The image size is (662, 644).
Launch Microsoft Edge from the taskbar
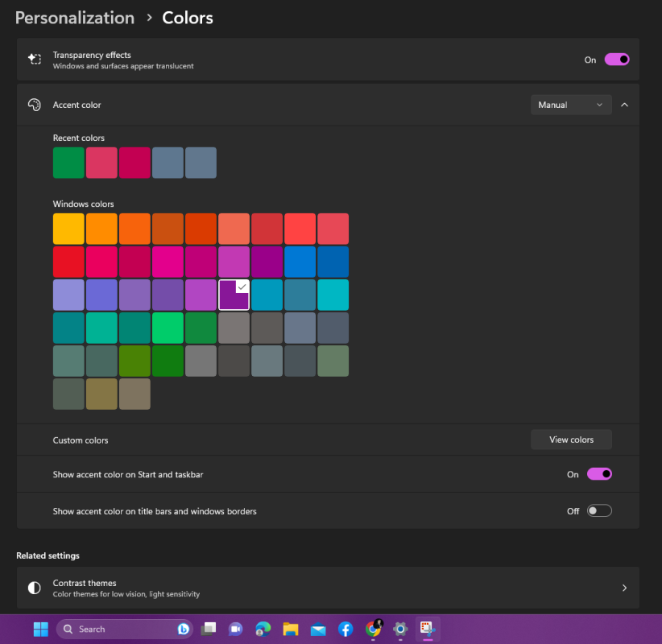pyautogui.click(x=263, y=629)
